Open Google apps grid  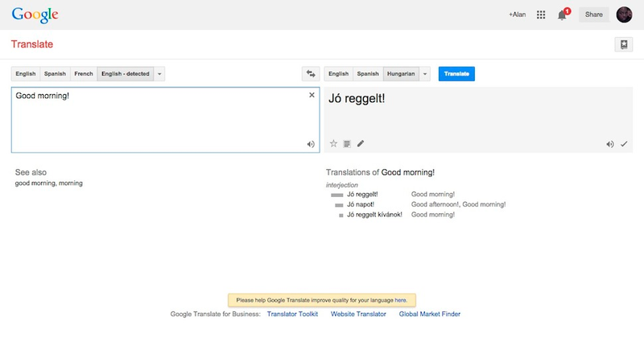click(541, 14)
